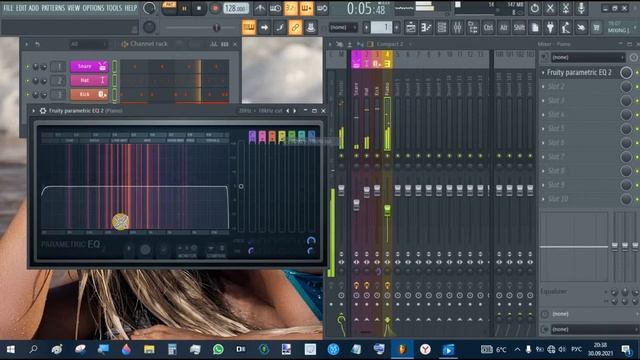Viewport: 640px width, 360px height.
Task: Select next EQ preset arrow
Action: point(295,111)
